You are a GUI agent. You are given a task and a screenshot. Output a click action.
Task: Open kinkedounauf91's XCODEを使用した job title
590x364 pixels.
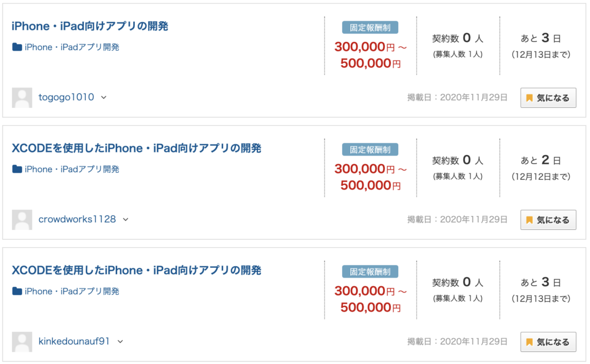137,270
